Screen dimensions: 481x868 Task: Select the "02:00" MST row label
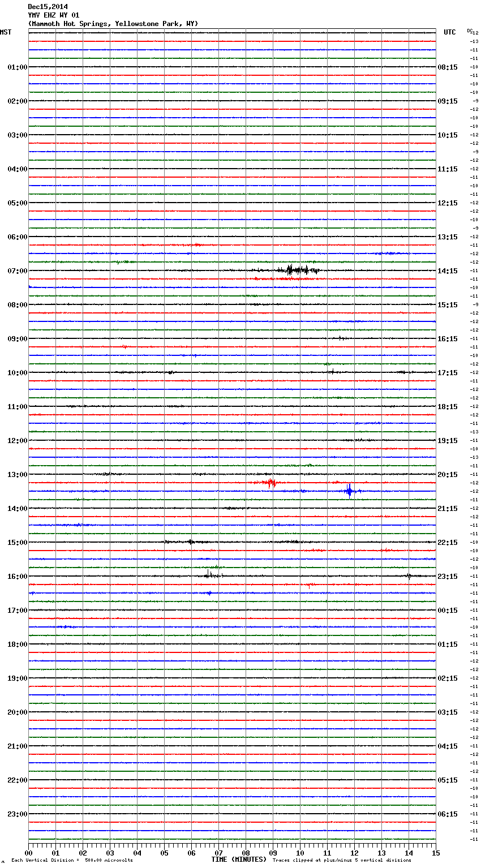tap(18, 101)
